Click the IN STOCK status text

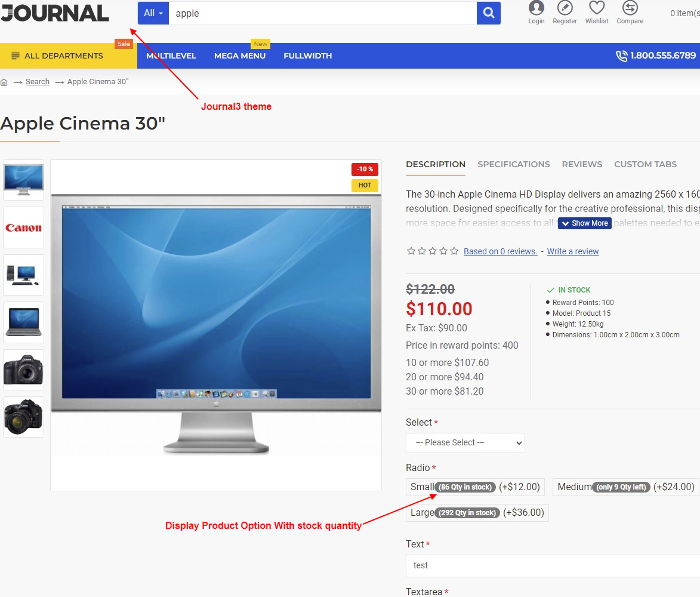pos(574,290)
